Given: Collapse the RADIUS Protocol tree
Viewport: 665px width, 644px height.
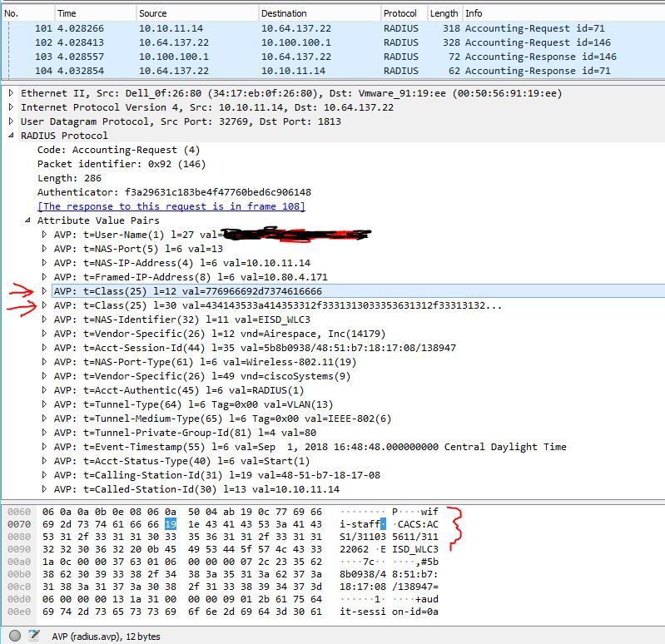Looking at the screenshot, I should [x=11, y=136].
